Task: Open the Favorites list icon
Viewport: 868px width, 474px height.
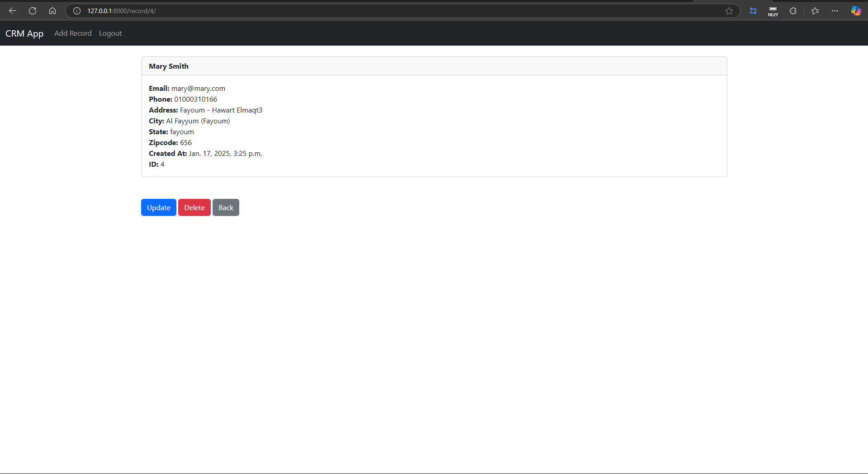Action: tap(815, 11)
